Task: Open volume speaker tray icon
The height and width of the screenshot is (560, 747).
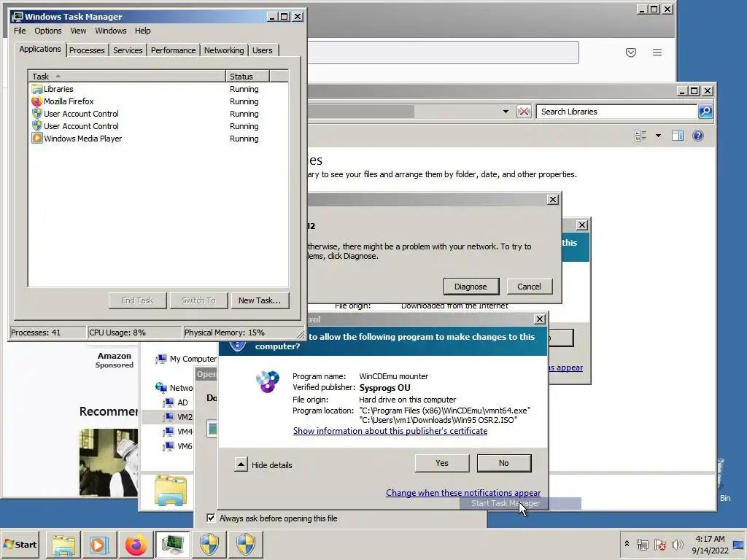Action: click(x=677, y=544)
